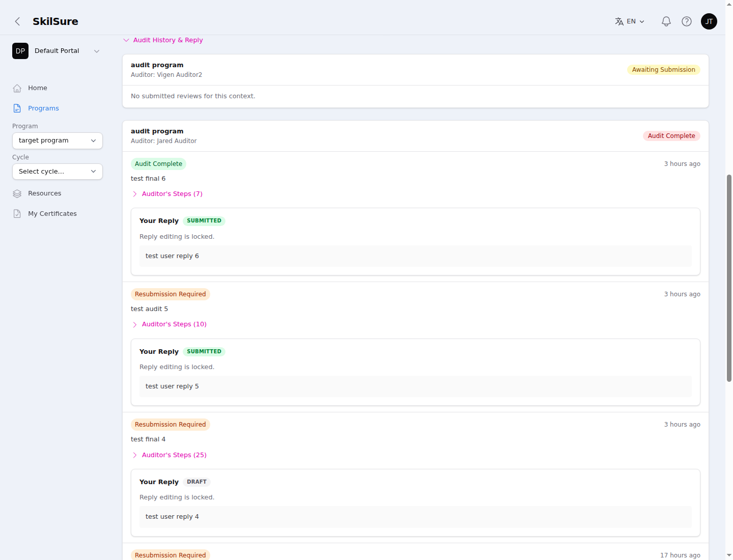The image size is (733, 560).
Task: Click 'No submitted reviews for this context.'
Action: 193,96
